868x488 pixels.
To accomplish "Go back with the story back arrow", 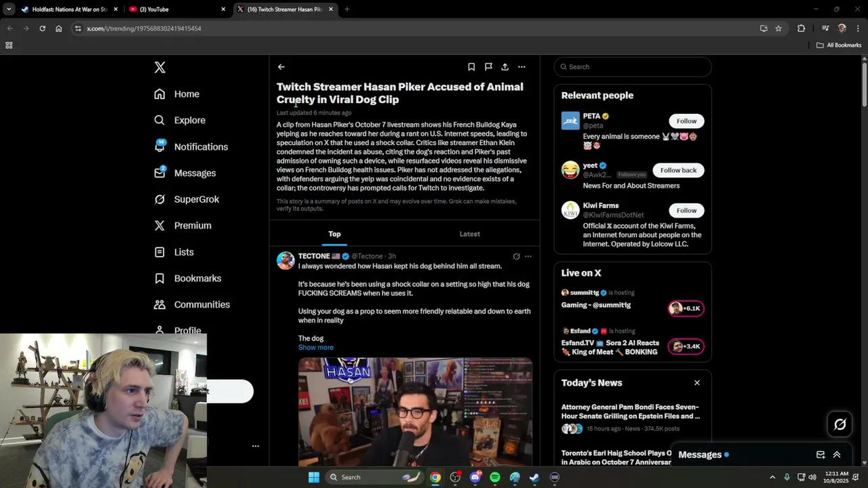I will (281, 67).
